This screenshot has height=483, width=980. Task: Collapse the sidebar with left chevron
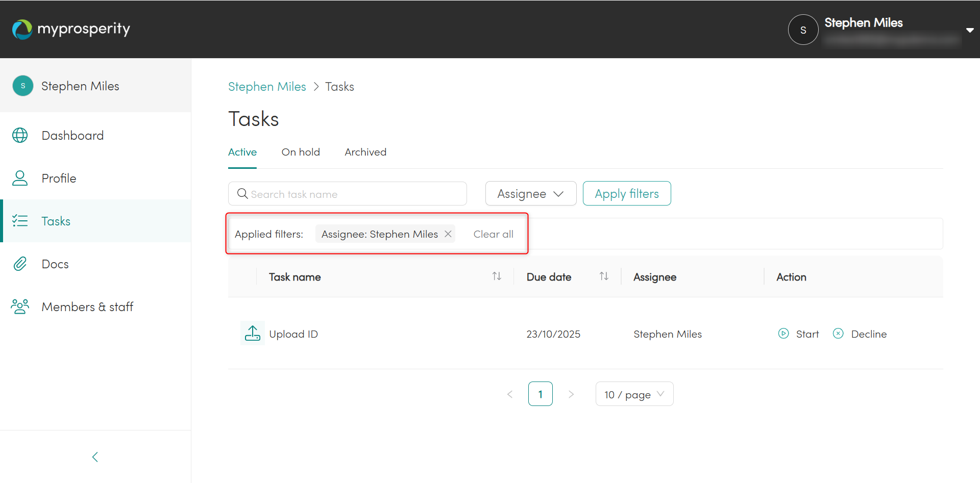(95, 457)
